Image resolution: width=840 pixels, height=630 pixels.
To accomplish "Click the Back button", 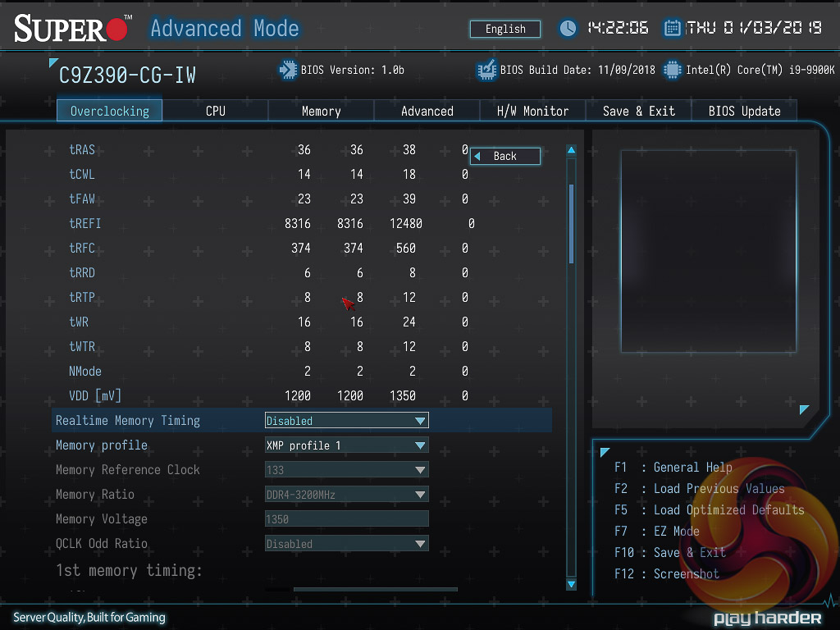I will [505, 156].
